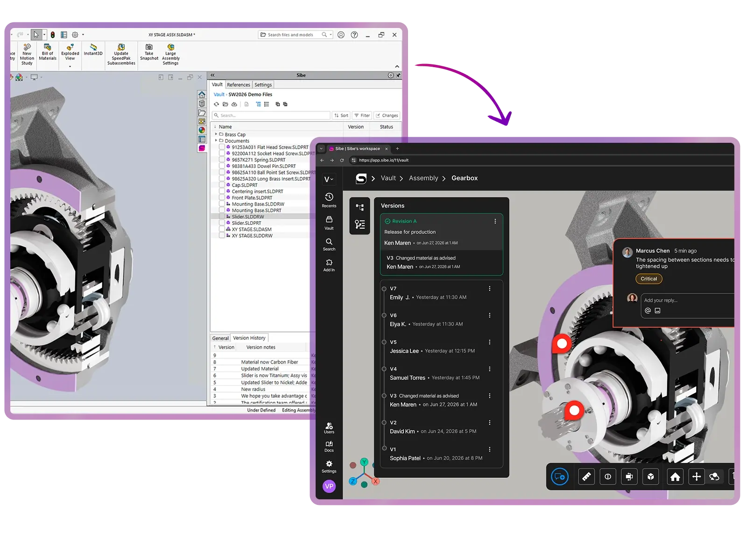This screenshot has height=560, width=747.
Task: Click the traffic light rebuild icon
Action: pyautogui.click(x=53, y=35)
